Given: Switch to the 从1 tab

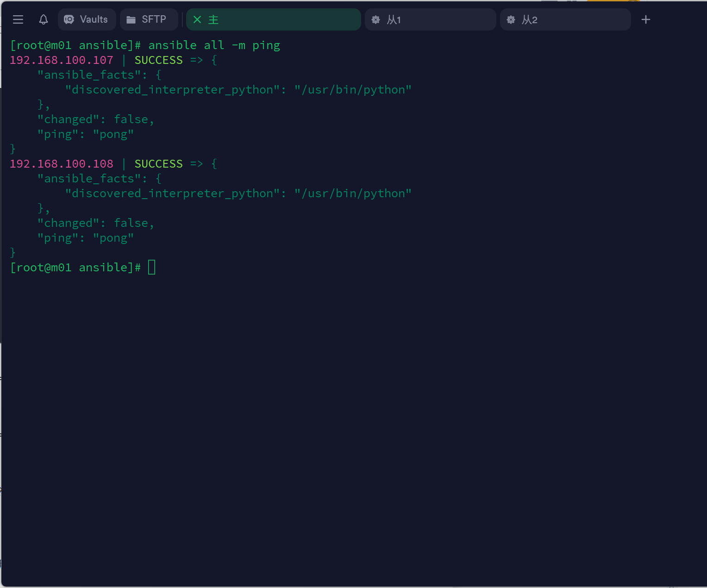Looking at the screenshot, I should coord(430,19).
